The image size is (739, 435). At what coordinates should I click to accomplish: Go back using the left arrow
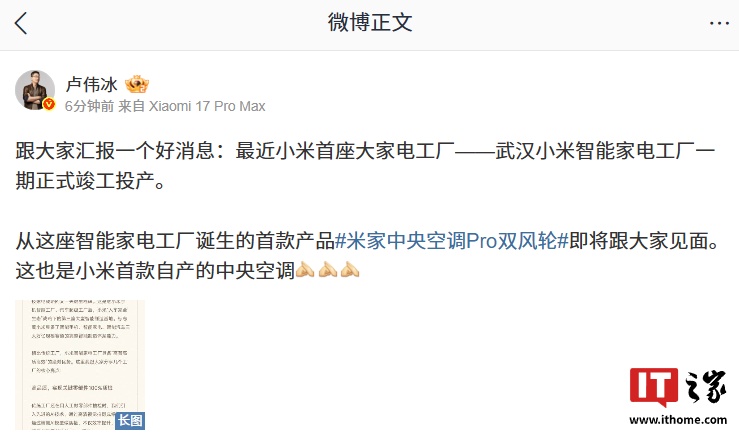coord(21,23)
